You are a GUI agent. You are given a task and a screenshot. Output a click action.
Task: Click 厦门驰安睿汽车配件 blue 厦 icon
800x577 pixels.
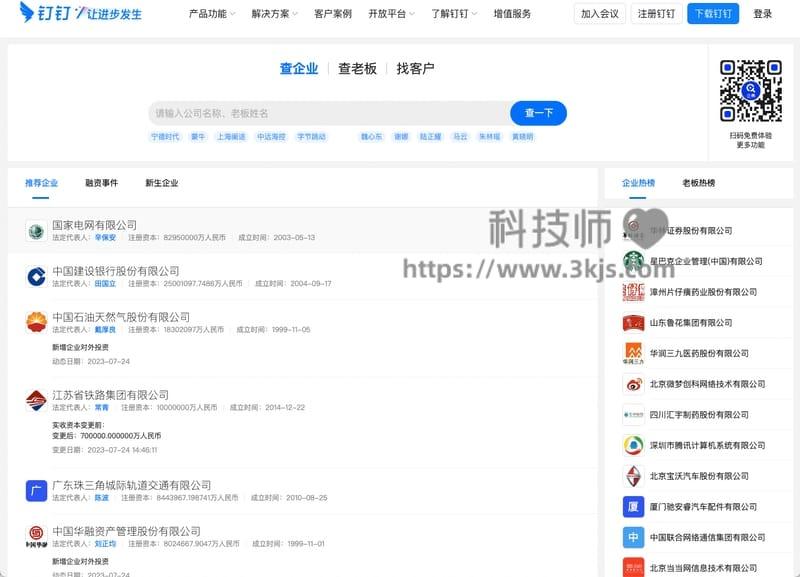633,507
